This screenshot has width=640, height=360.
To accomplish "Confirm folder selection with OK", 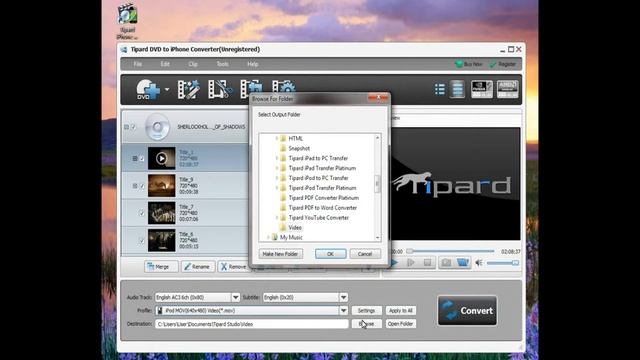I will (x=331, y=254).
